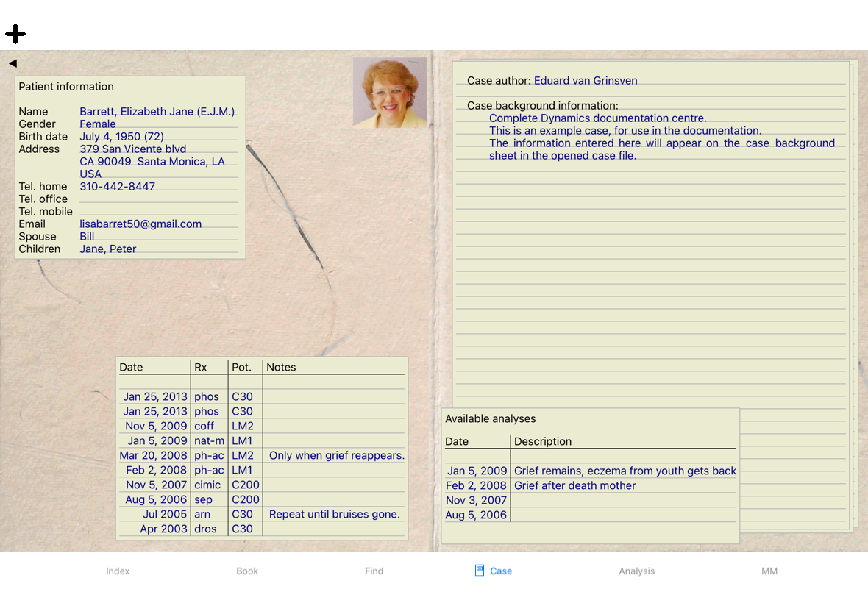Click case author Eduard van Grinsven

[586, 81]
